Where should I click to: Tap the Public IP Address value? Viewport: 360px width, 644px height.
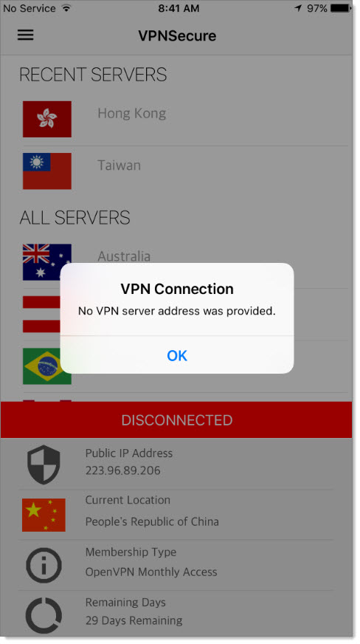[123, 470]
